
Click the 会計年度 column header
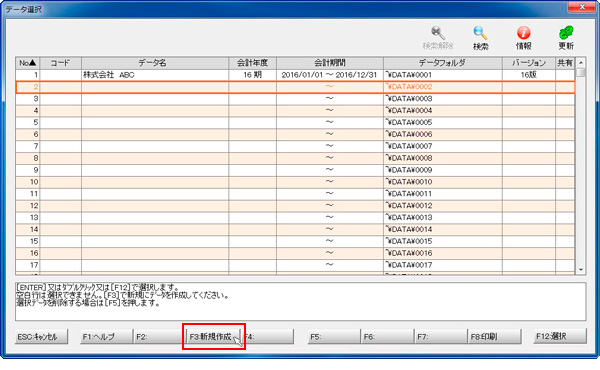253,63
